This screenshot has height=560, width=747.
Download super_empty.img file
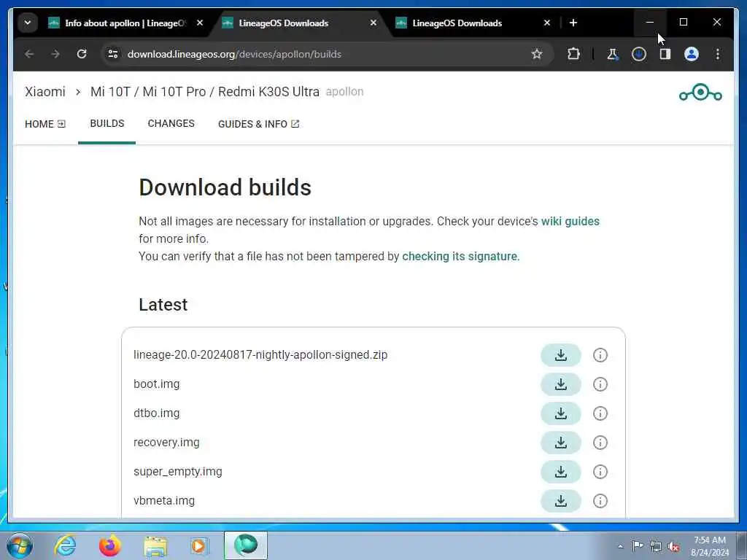click(x=561, y=472)
